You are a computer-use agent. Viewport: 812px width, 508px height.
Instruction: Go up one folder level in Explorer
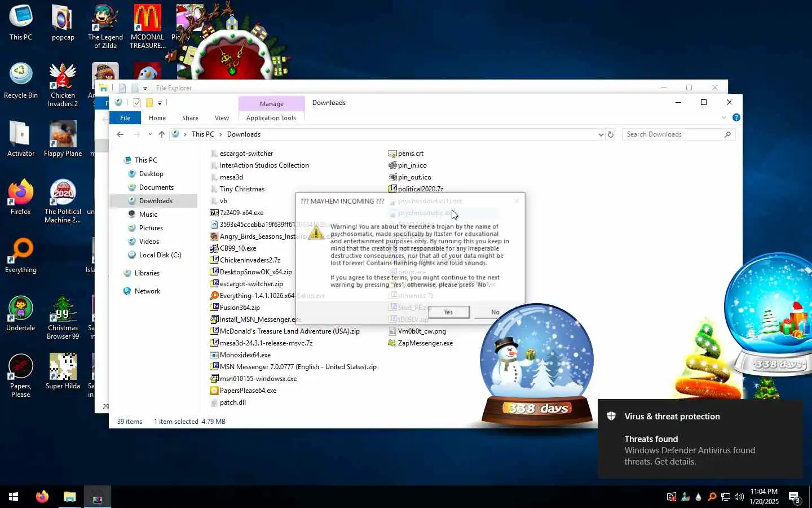162,134
